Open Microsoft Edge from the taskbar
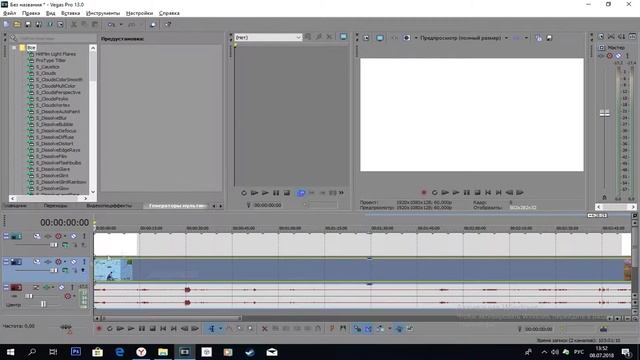The image size is (640, 360). coord(119,352)
